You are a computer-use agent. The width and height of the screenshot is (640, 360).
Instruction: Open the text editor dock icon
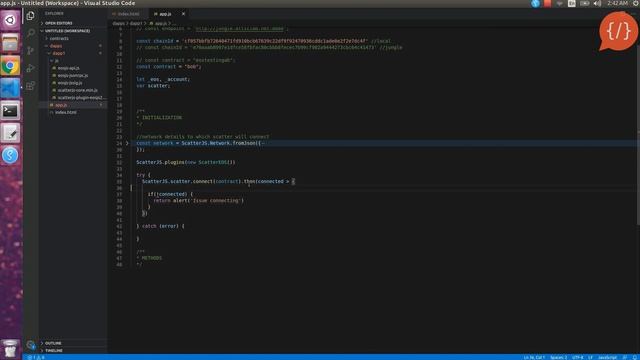coord(10,133)
